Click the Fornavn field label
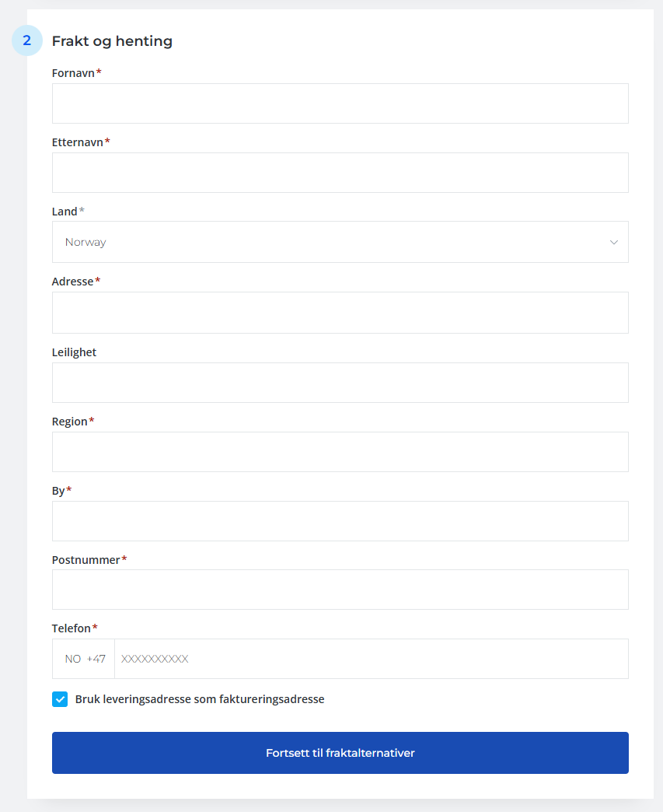The height and width of the screenshot is (812, 663). (73, 73)
